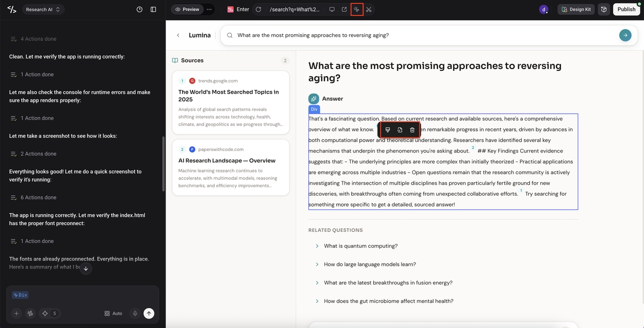Click the Div element chip in chat input
The image size is (644, 328).
(x=20, y=295)
